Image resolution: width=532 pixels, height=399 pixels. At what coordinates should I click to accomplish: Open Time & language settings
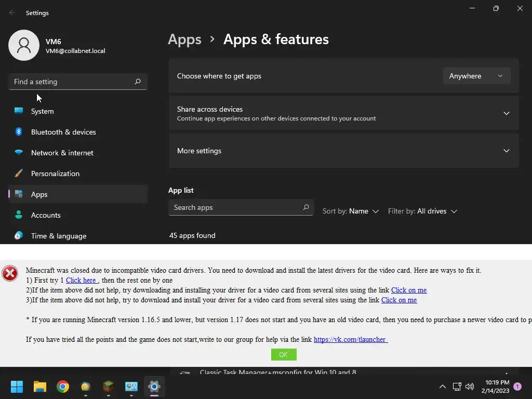point(78,236)
